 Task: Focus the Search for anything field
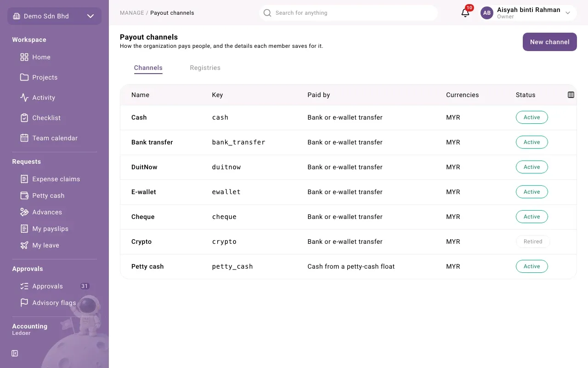[348, 13]
